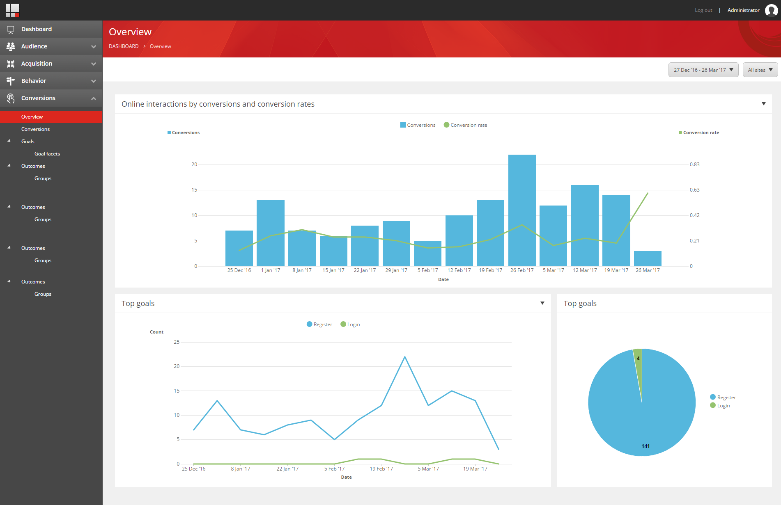The width and height of the screenshot is (781, 505).
Task: Go to the Dashboard menu item
Action: tap(36, 29)
